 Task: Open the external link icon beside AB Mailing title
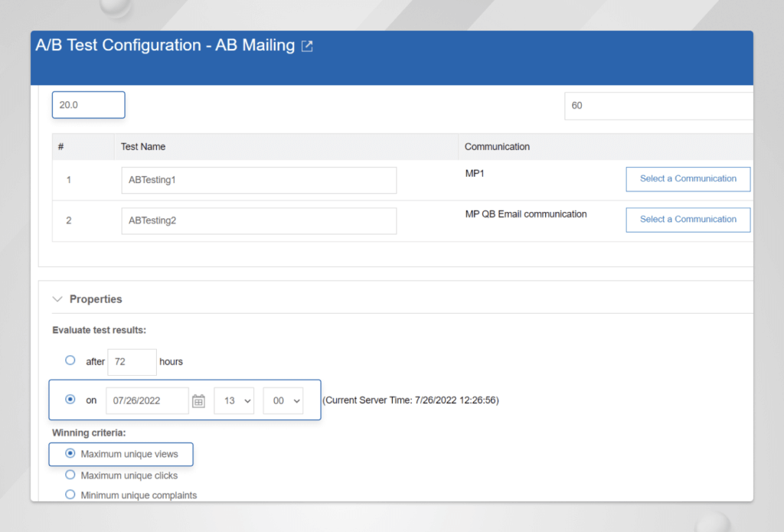[x=307, y=46]
